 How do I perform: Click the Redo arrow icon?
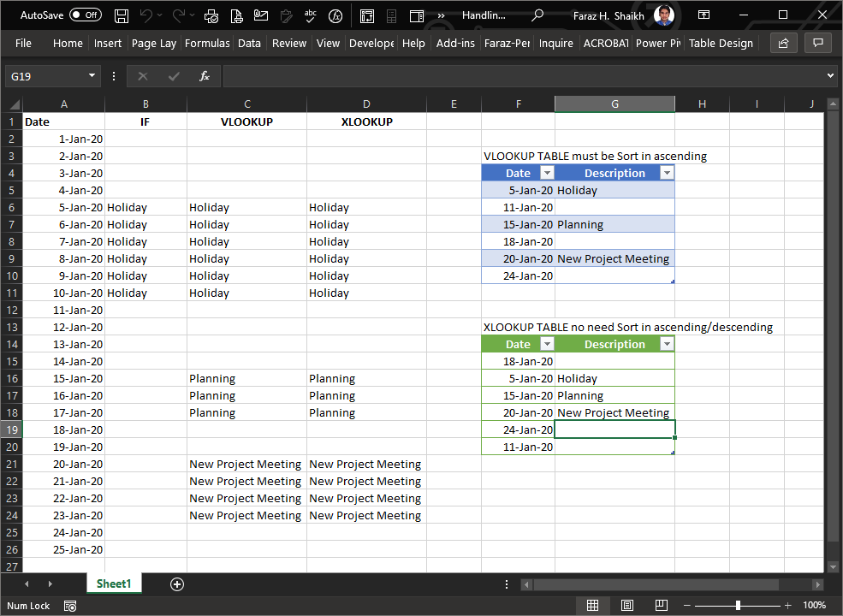point(178,15)
